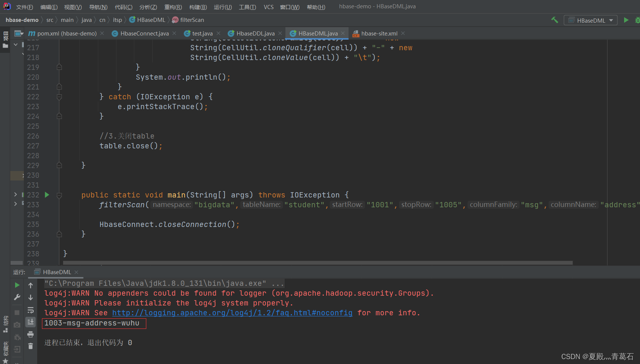The height and width of the screenshot is (364, 640).
Task: Click the editor horizontal scrollbar
Action: [318, 263]
